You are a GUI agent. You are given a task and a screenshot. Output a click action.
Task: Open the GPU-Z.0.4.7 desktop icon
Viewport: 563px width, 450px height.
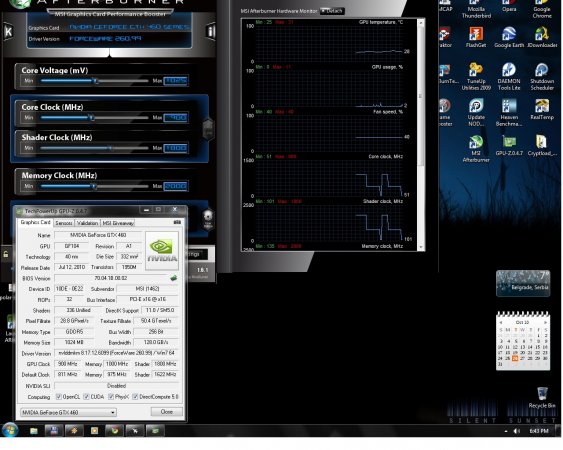click(509, 146)
